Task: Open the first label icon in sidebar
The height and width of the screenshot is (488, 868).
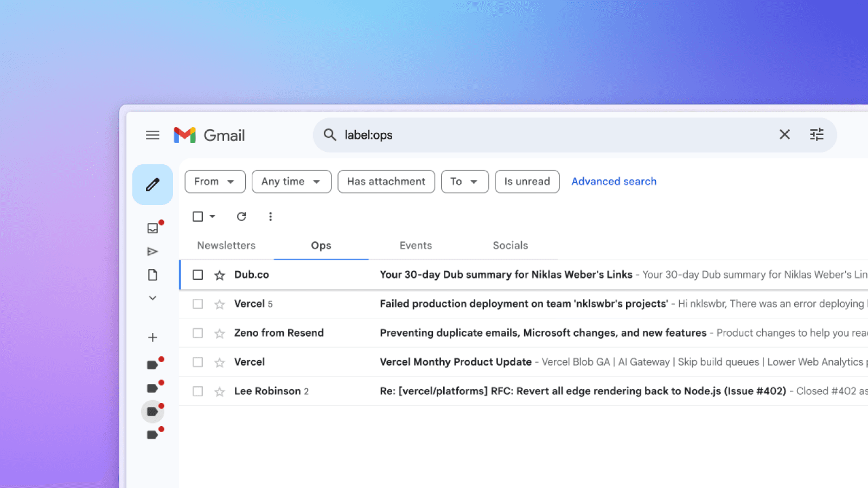Action: 152,365
